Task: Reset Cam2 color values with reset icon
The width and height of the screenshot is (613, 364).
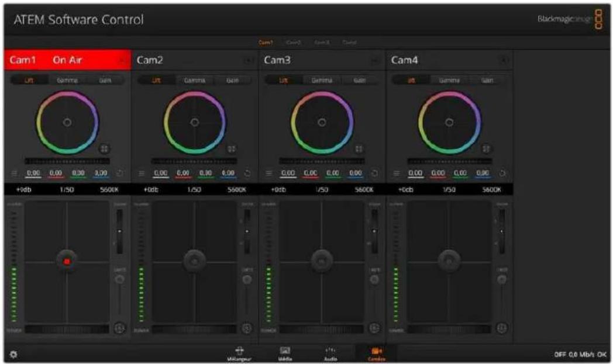Action: (x=247, y=173)
